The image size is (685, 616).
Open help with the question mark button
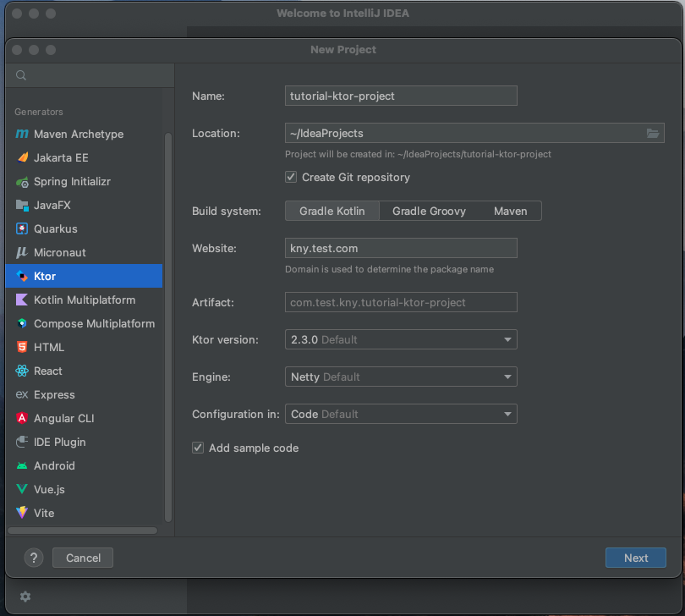tap(34, 558)
